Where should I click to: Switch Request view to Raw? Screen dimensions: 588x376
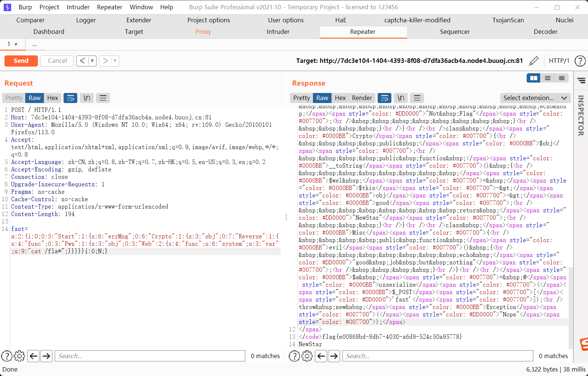(35, 98)
